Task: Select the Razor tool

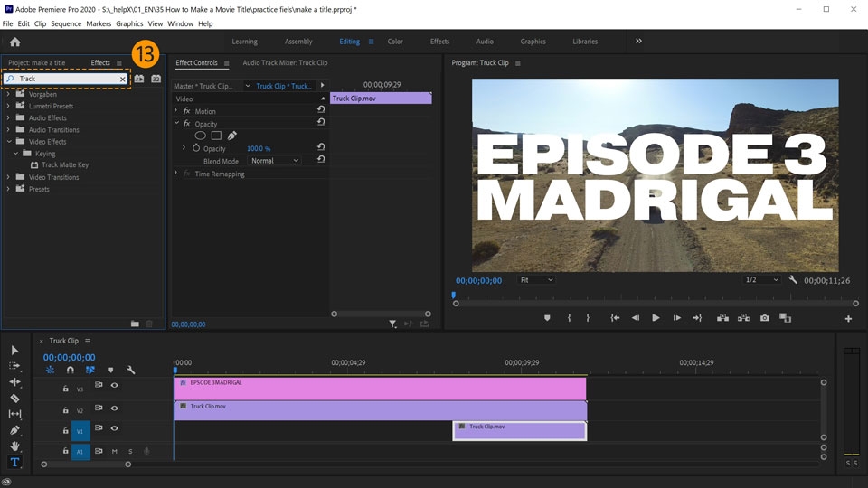Action: 14,398
